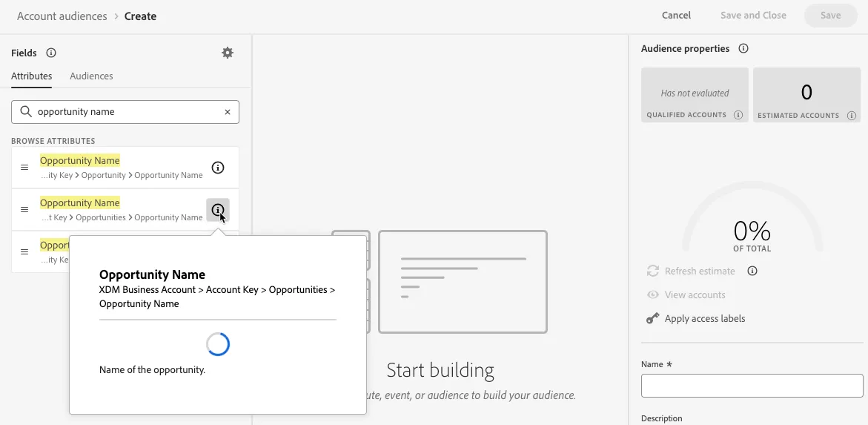Open the Fields settings gear icon
Image resolution: width=868 pixels, height=425 pixels.
[228, 53]
